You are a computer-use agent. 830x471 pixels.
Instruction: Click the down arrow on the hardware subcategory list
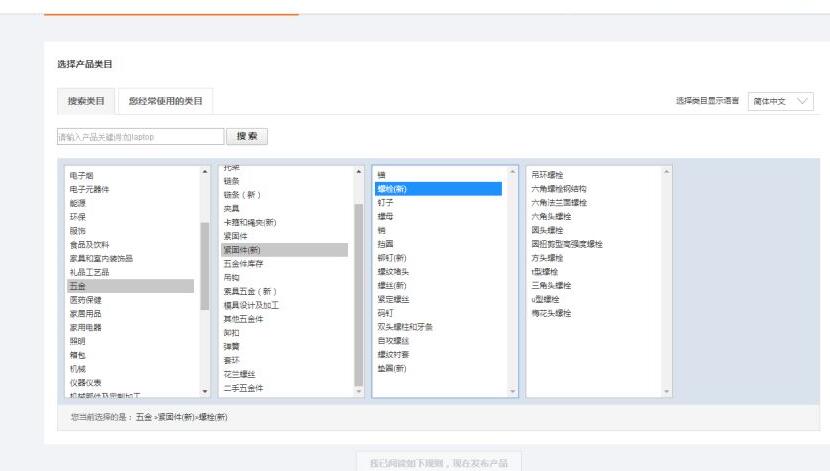coord(359,391)
